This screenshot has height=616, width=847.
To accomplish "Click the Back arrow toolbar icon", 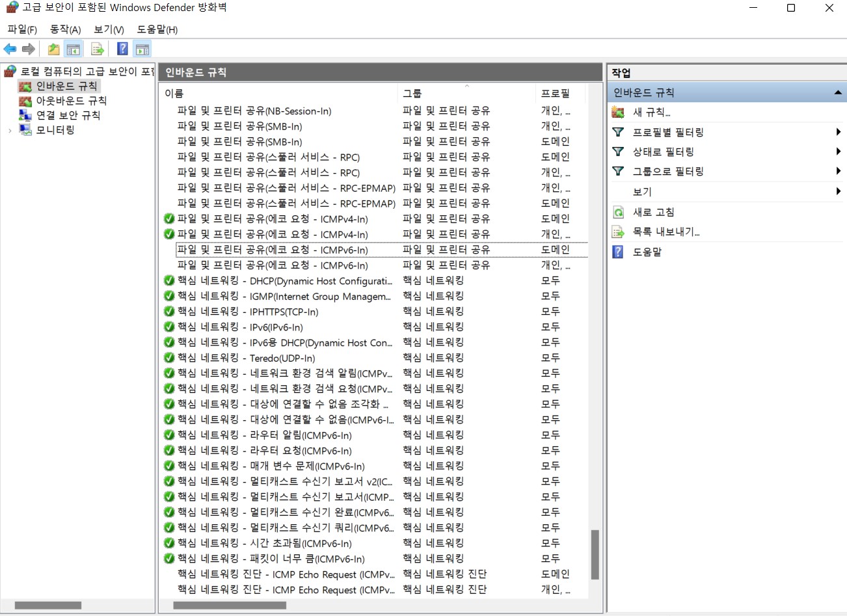I will (x=10, y=49).
